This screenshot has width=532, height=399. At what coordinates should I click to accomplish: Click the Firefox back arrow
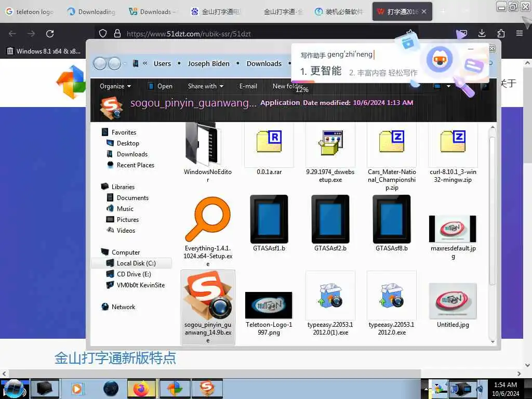12,33
